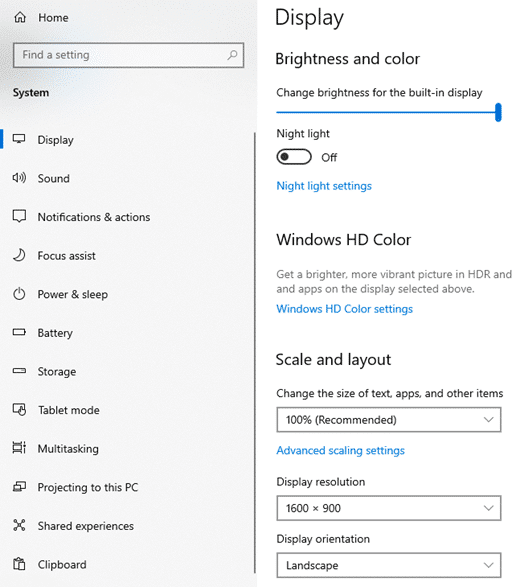This screenshot has height=587, width=513.
Task: Click the Clipboard icon
Action: 19,564
